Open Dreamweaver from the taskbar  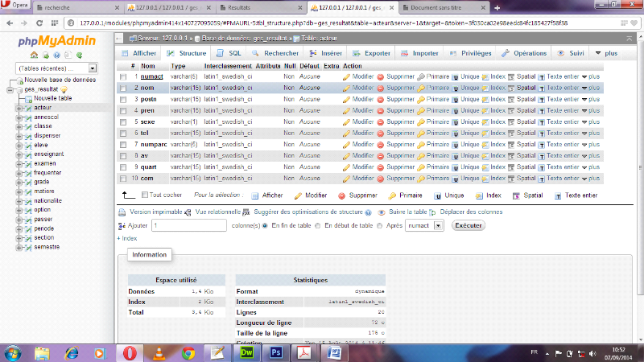[246, 353]
